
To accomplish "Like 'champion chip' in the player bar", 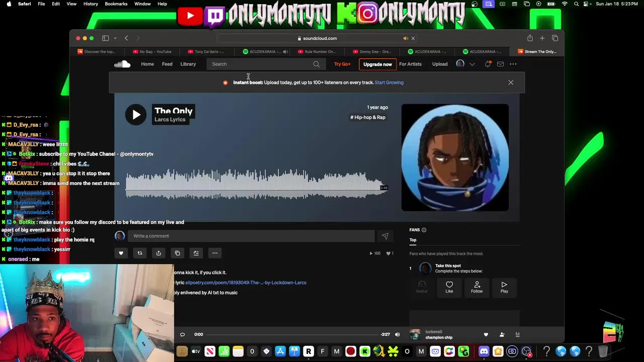I will [486, 334].
